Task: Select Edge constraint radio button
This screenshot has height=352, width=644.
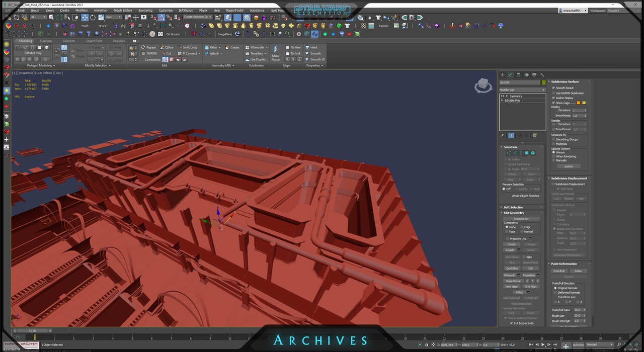Action: tap(522, 227)
